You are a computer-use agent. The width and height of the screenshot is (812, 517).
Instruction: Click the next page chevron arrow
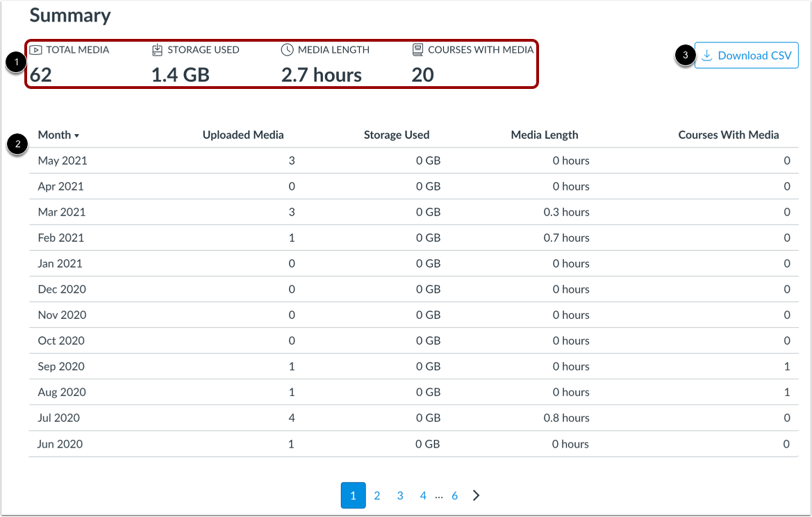(x=476, y=495)
